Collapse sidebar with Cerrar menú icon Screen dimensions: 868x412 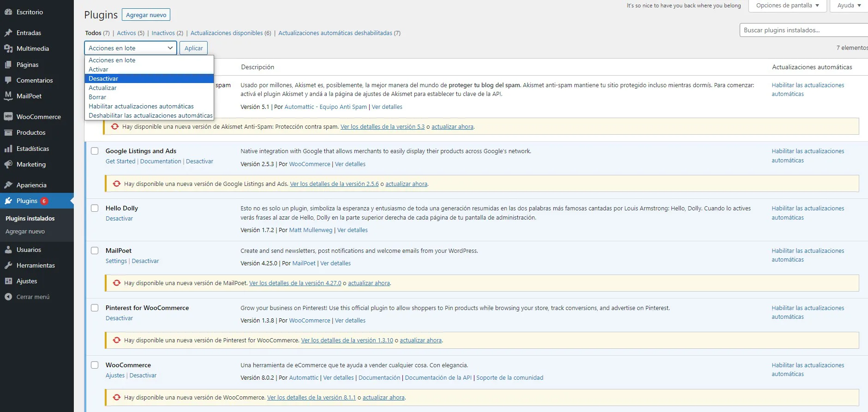8,297
